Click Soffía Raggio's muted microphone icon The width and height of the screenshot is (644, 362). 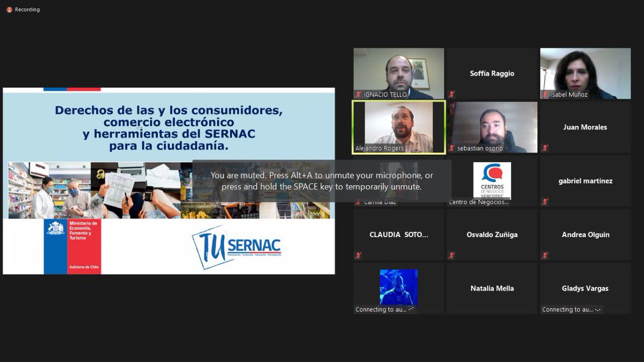point(452,95)
